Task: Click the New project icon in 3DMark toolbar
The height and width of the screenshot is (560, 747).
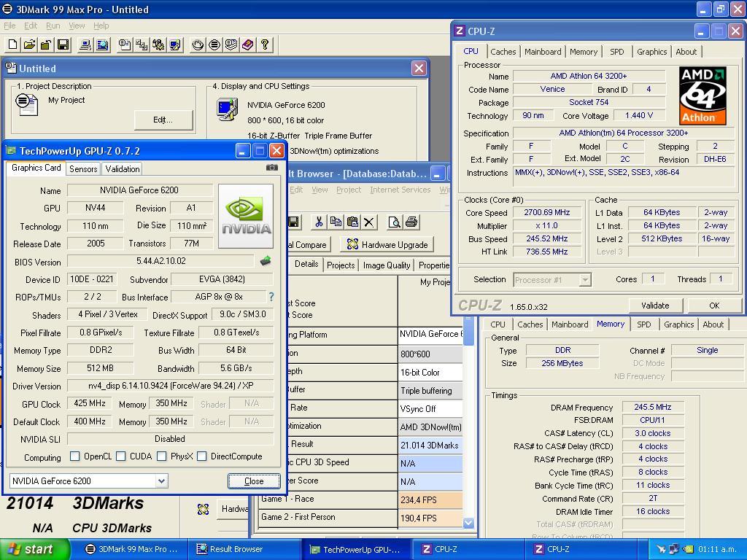Action: (x=13, y=44)
